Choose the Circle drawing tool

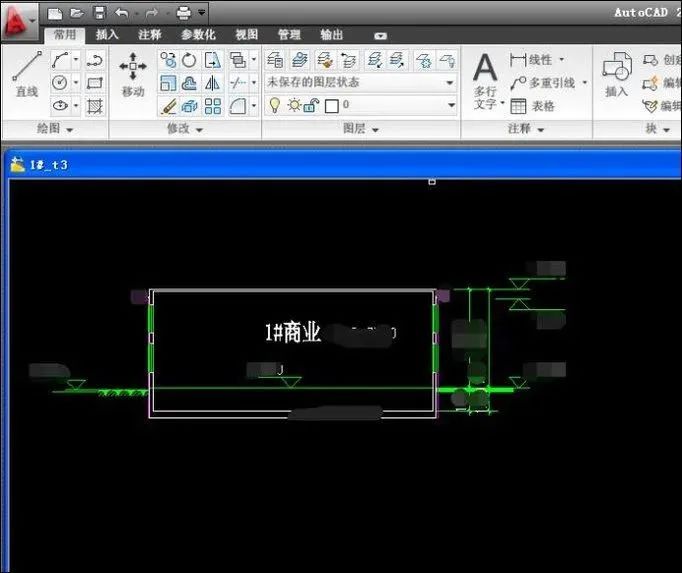[x=60, y=82]
